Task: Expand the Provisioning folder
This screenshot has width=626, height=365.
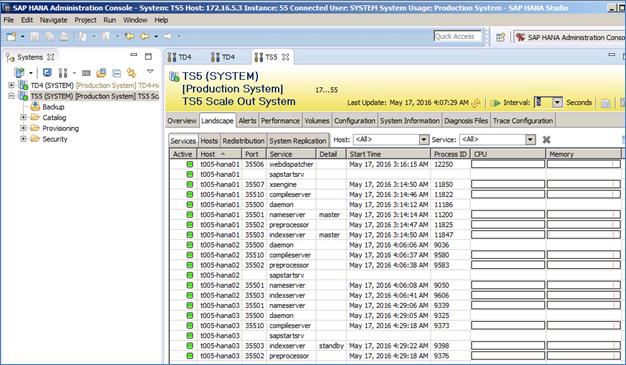Action: pos(23,128)
